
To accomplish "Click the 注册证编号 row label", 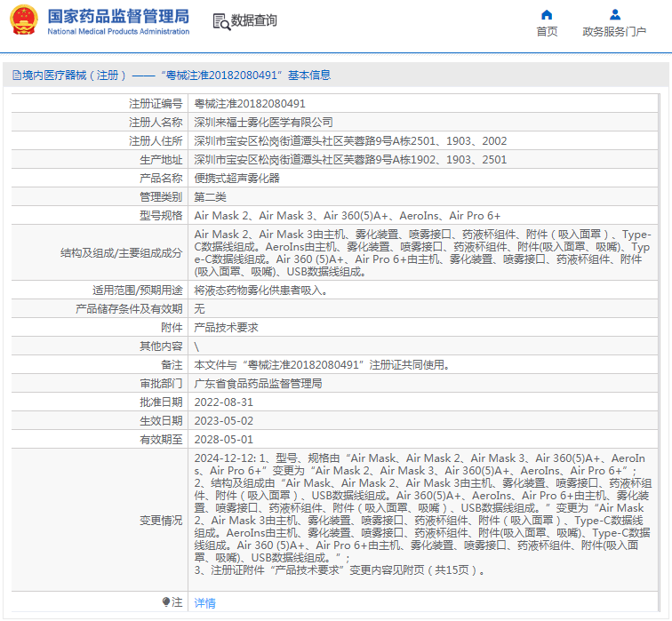I will (x=156, y=104).
